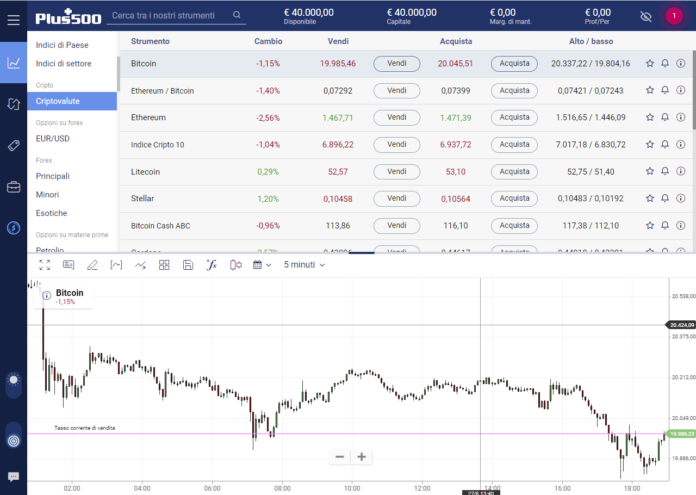
Task: Select Indici di settore category
Action: tap(63, 63)
